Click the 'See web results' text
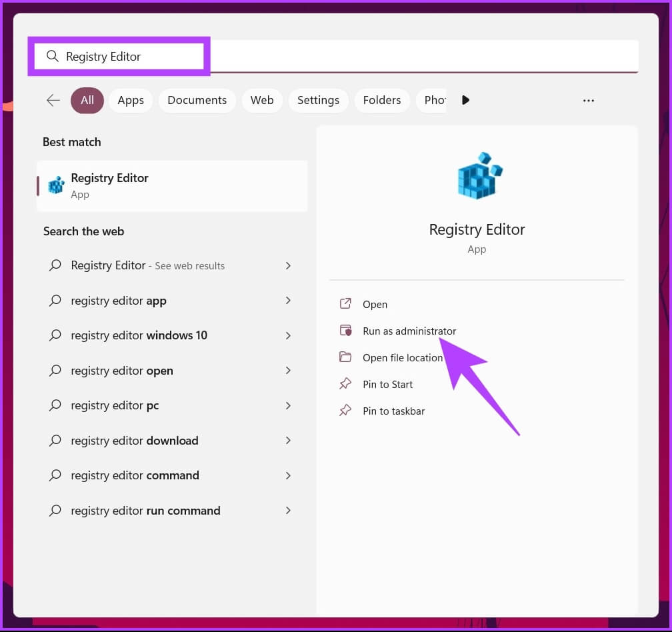 pos(189,266)
